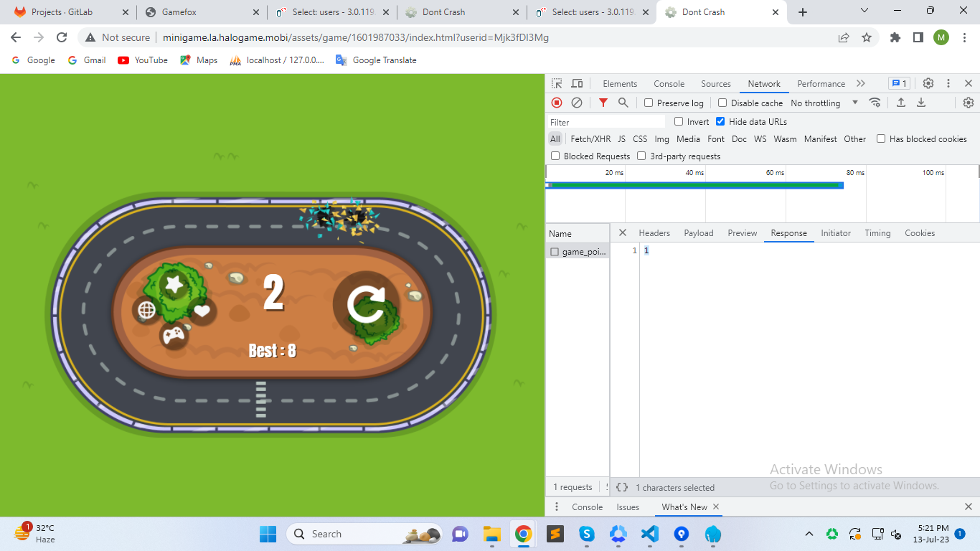This screenshot has height=551, width=980.
Task: Clear the network log
Action: [x=577, y=103]
